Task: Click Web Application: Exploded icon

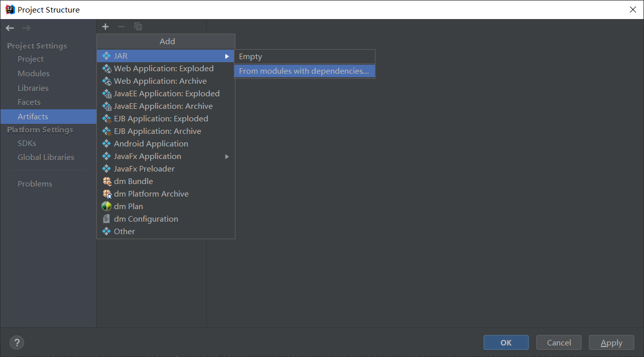Action: [106, 69]
